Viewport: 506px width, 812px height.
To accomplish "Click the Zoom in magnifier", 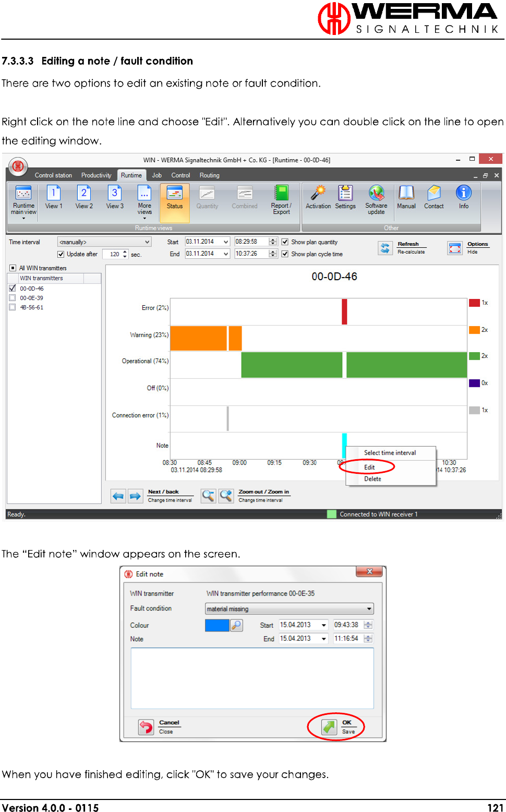I will click(x=226, y=496).
